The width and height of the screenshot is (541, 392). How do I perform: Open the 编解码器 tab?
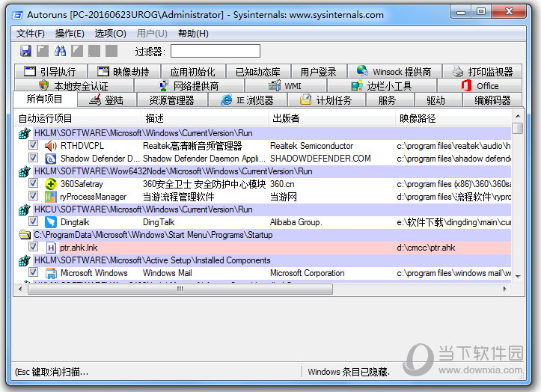click(x=492, y=100)
